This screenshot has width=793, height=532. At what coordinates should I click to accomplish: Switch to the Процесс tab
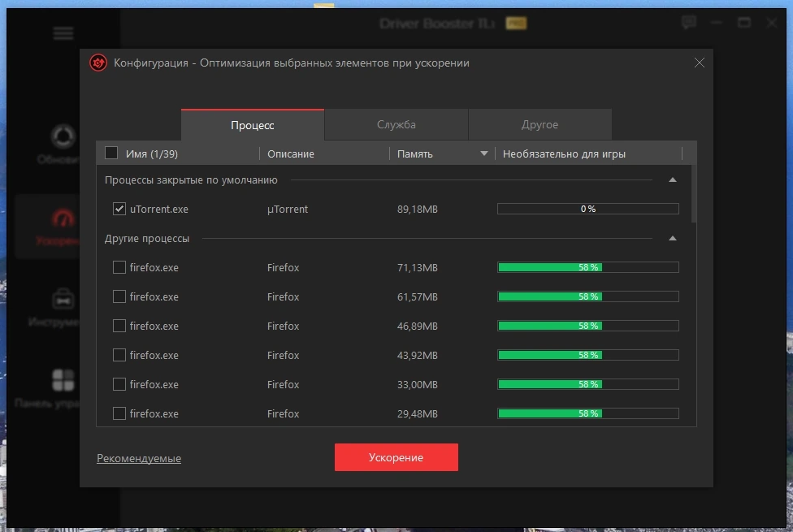coord(253,125)
